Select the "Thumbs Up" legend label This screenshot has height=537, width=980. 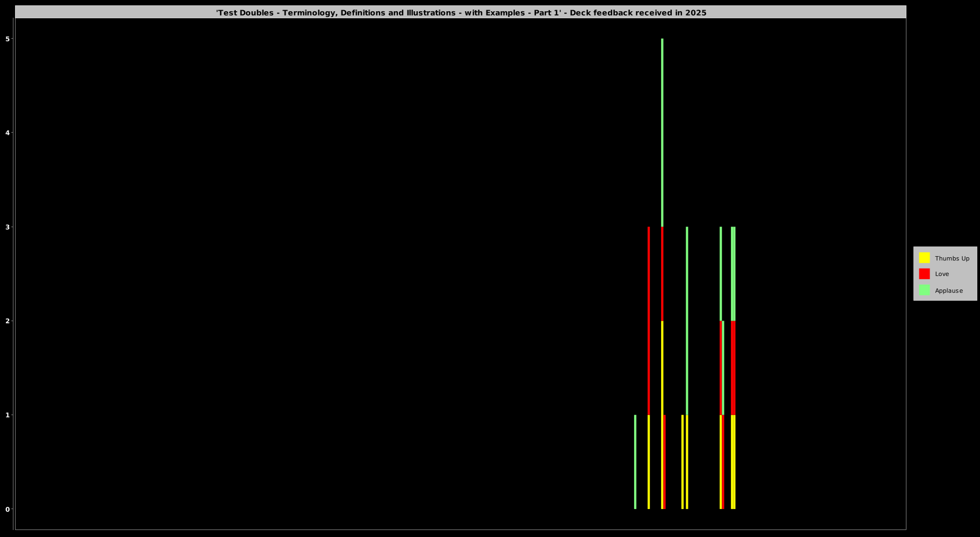point(952,258)
